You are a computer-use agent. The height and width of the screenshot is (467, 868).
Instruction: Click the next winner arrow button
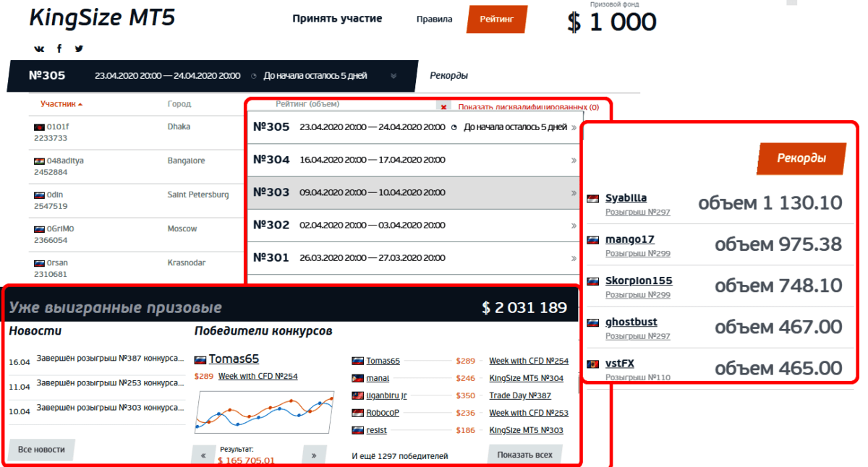313,456
